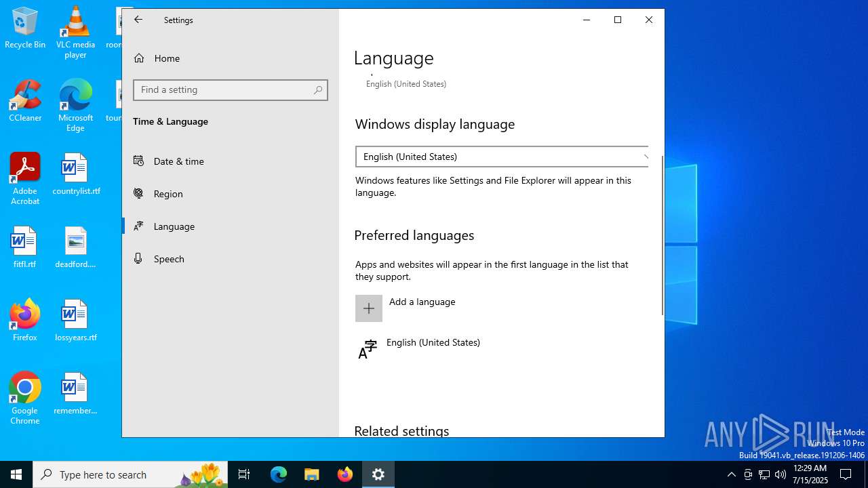
Task: Open Firefox desktop shortcut
Action: (25, 320)
